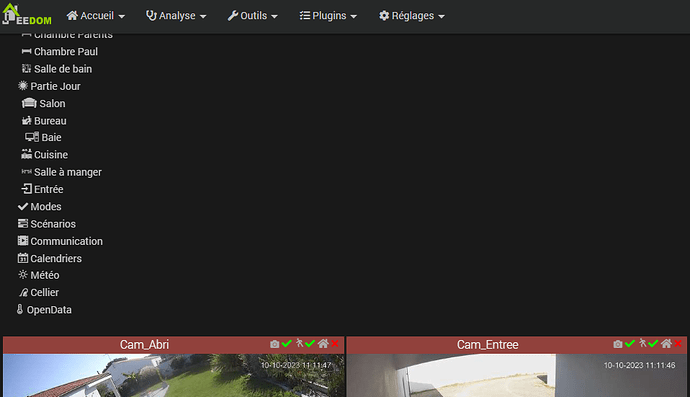690x397 pixels.
Task: Open the Réglages dropdown menu
Action: (x=412, y=16)
